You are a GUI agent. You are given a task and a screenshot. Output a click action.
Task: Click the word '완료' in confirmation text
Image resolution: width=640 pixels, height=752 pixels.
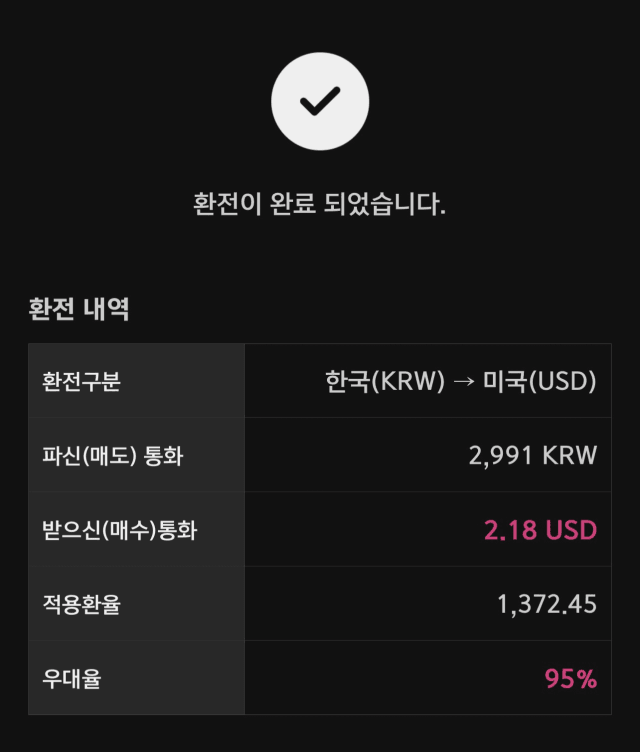pyautogui.click(x=293, y=204)
